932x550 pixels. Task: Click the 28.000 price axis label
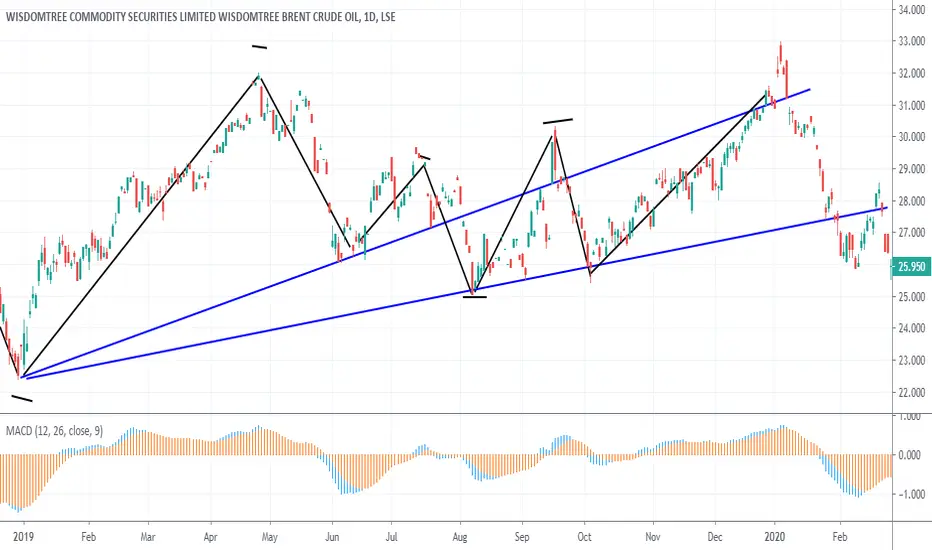pyautogui.click(x=912, y=201)
